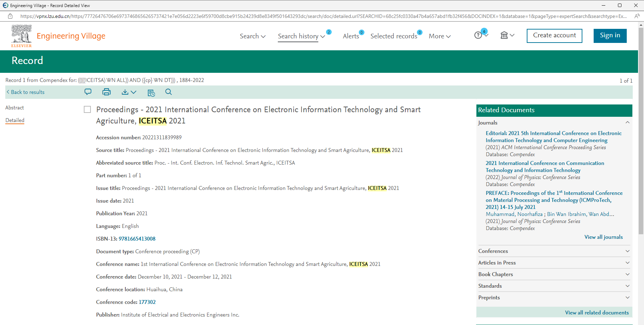The width and height of the screenshot is (644, 325).
Task: Click the Search history badge showing 2
Action: (329, 32)
